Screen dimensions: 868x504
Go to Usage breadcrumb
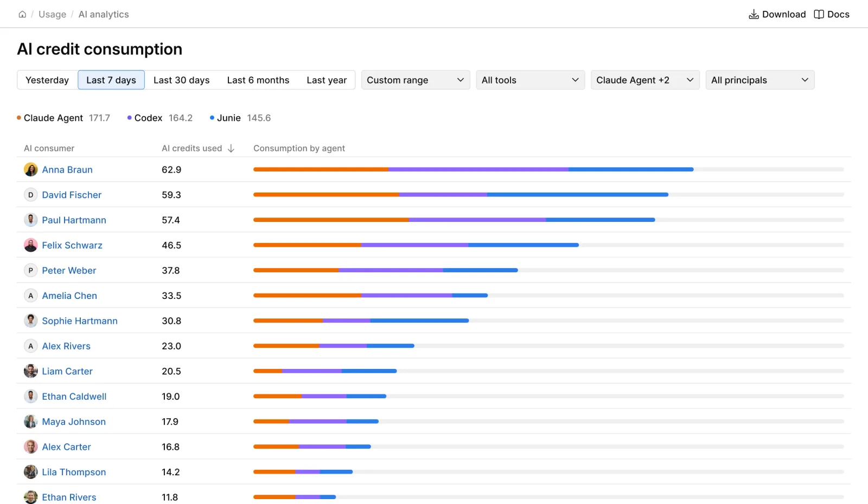(52, 15)
